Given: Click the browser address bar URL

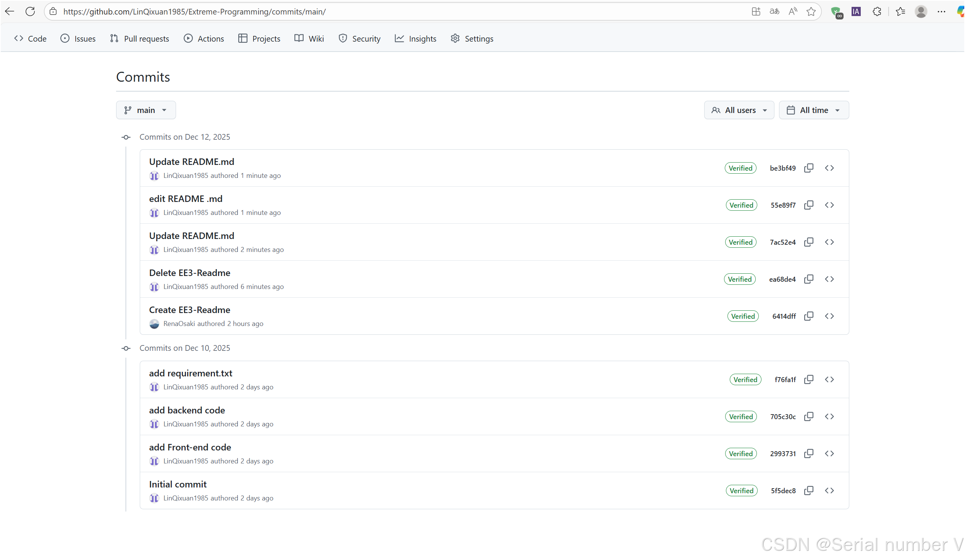Looking at the screenshot, I should point(194,11).
